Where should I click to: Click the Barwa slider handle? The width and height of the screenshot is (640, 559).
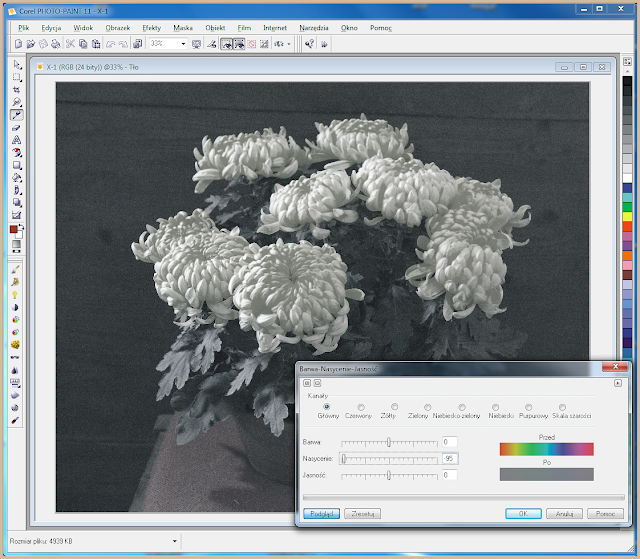[389, 442]
